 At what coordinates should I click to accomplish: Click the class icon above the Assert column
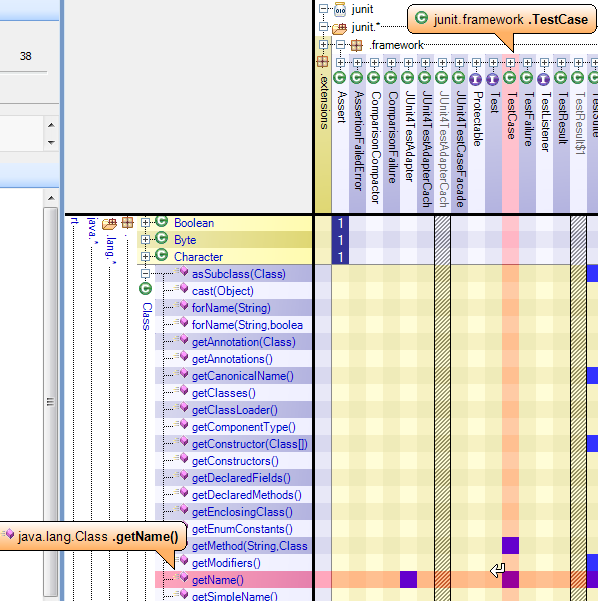[x=340, y=78]
